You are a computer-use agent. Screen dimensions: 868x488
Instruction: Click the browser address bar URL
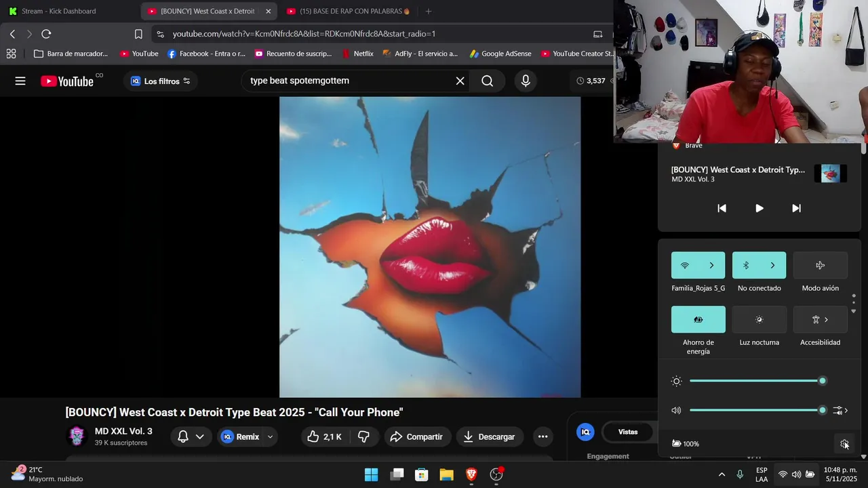(x=304, y=34)
